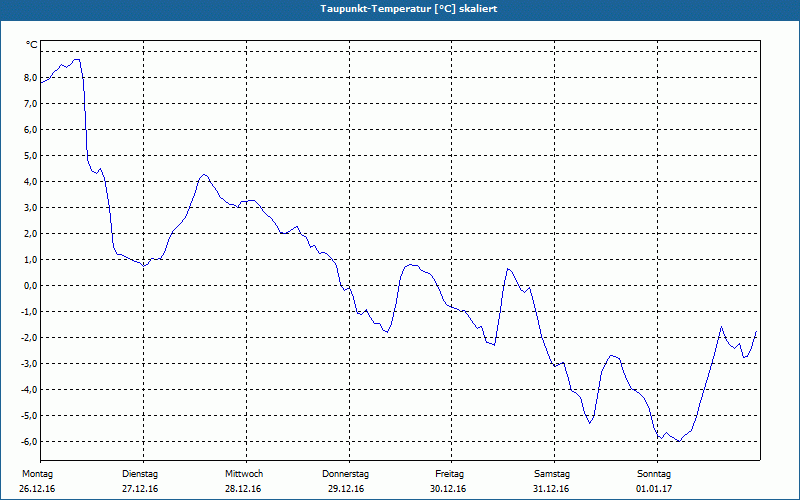The width and height of the screenshot is (800, 500).
Task: Click the -6,0 value on the y-axis
Action: coord(29,442)
